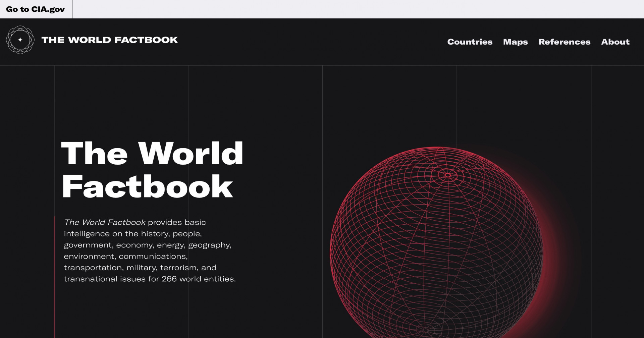Click the '266 world entities' text
The image size is (644, 338).
click(198, 279)
